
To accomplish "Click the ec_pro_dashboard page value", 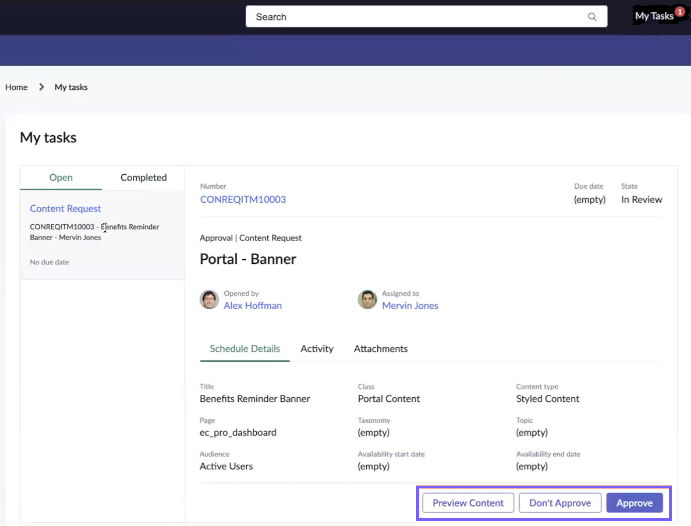I will (238, 433).
